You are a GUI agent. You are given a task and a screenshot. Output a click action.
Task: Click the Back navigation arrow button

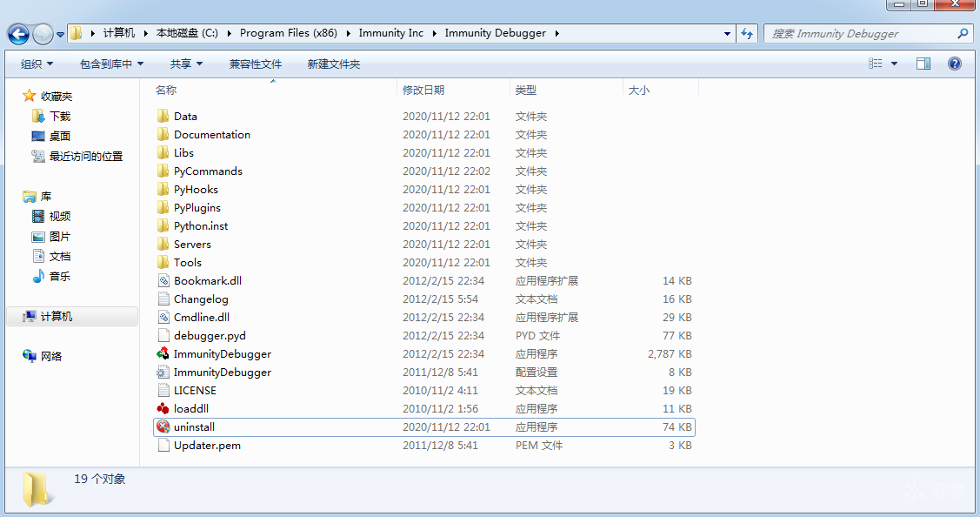click(x=18, y=34)
